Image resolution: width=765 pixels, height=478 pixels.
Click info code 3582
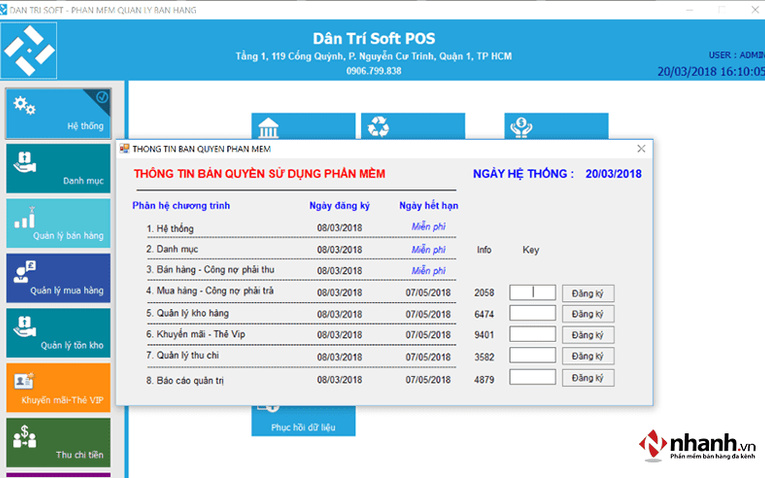click(484, 357)
